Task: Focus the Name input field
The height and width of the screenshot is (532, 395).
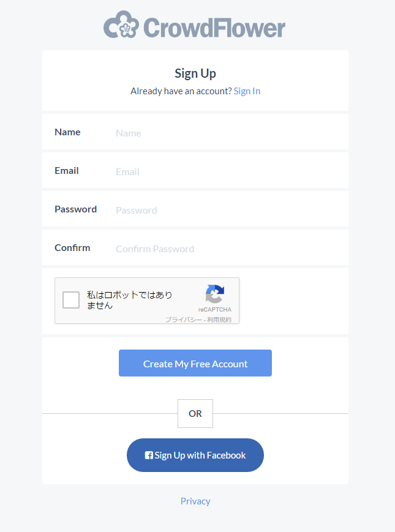Action: [227, 133]
